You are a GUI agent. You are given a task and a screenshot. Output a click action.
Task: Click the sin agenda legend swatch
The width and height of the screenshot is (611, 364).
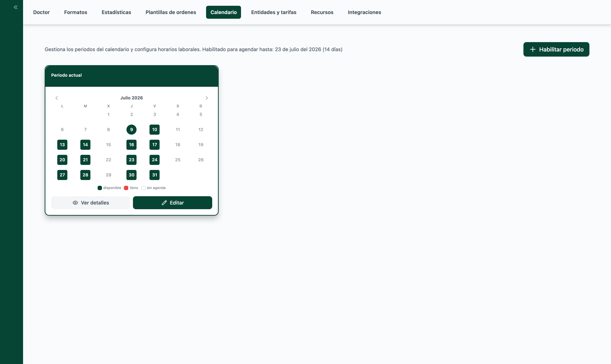pos(143,188)
